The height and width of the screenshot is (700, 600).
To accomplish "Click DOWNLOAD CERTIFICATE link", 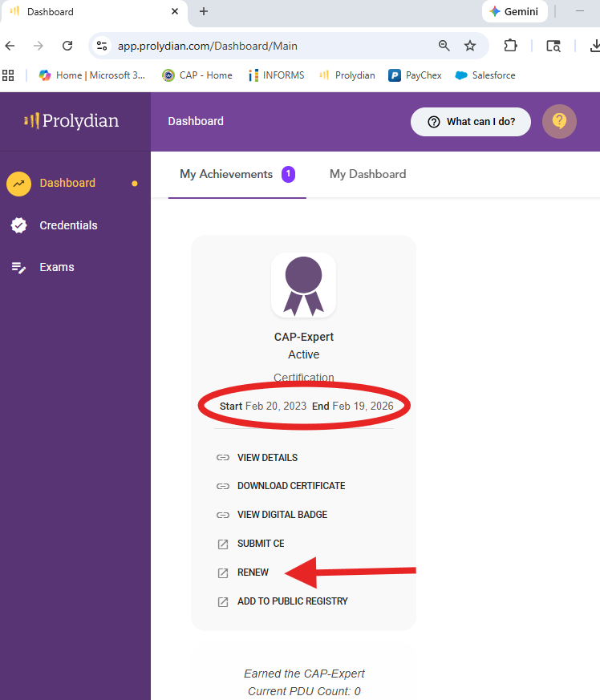I will pos(291,486).
